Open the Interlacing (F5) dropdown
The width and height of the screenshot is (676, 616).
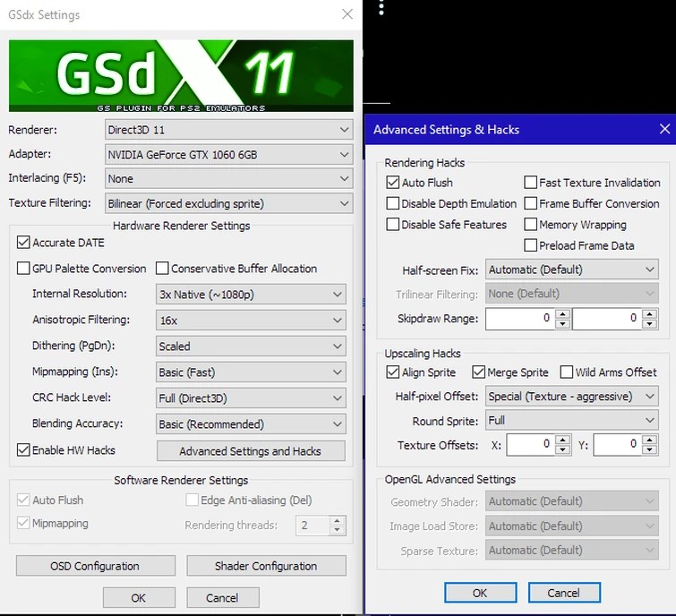pyautogui.click(x=229, y=178)
